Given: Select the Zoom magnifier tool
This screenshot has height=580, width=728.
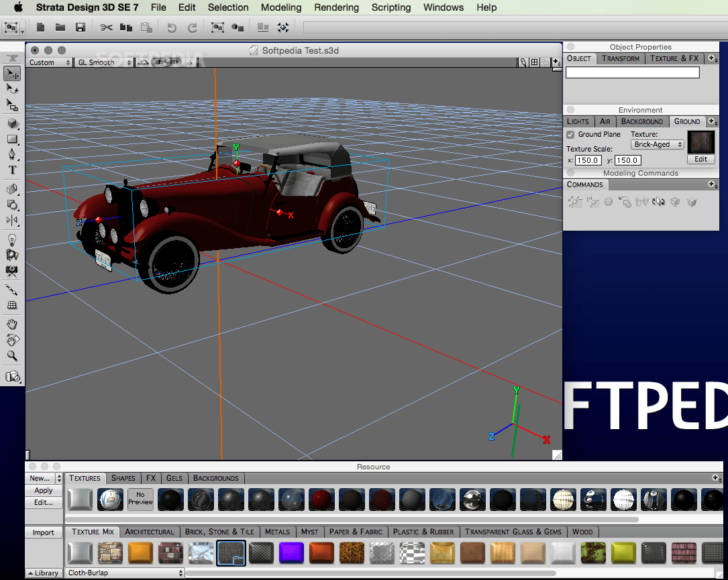Looking at the screenshot, I should [12, 356].
